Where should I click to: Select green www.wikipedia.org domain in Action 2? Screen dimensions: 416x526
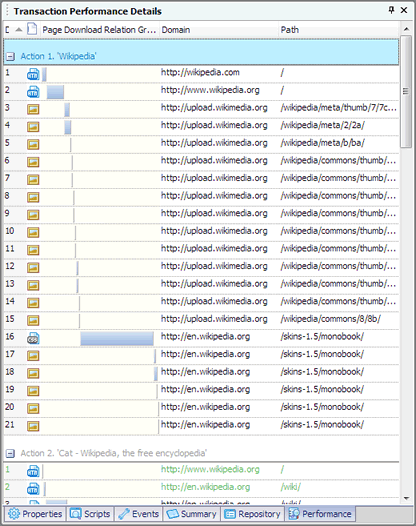(210, 469)
